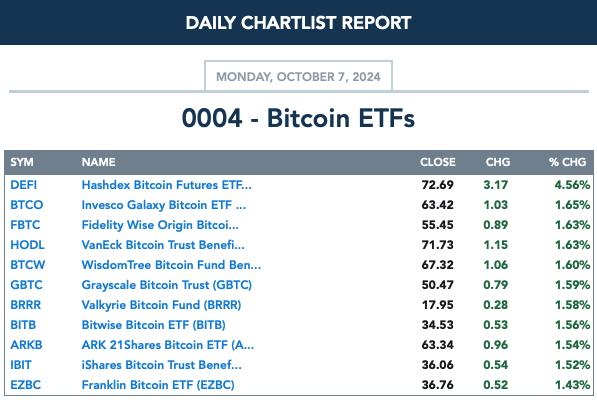Open the ARKB symbol link
Viewport: 597px width, 400px height.
[x=26, y=345]
